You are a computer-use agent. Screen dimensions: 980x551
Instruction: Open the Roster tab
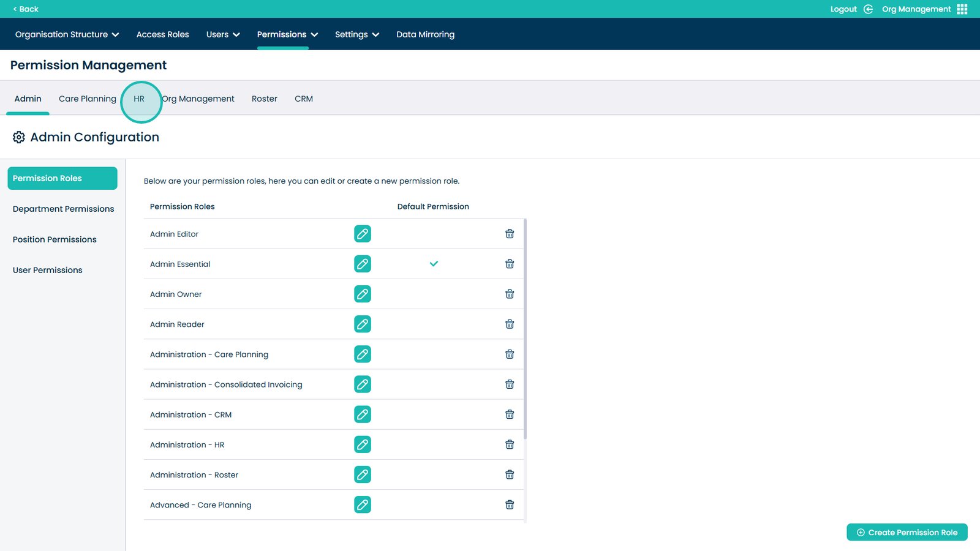[264, 99]
